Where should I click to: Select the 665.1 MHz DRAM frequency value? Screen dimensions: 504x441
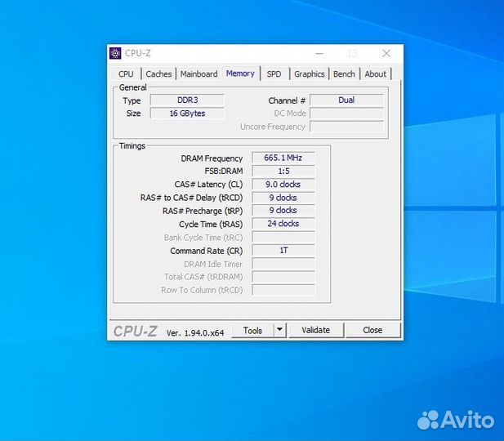pos(283,158)
